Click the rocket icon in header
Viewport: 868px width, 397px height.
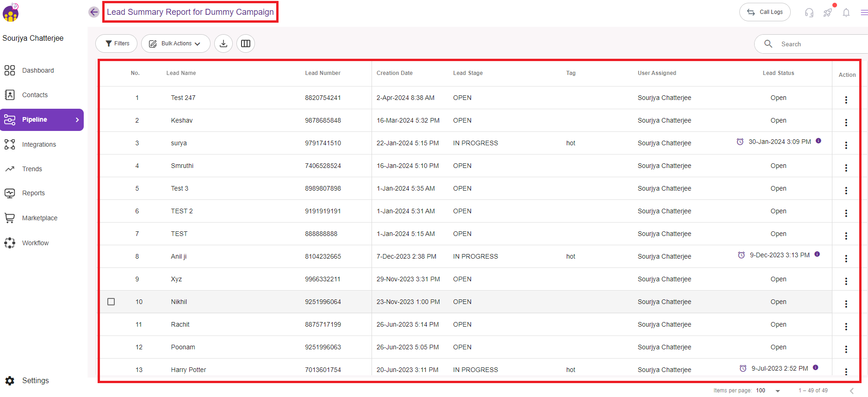tap(827, 12)
